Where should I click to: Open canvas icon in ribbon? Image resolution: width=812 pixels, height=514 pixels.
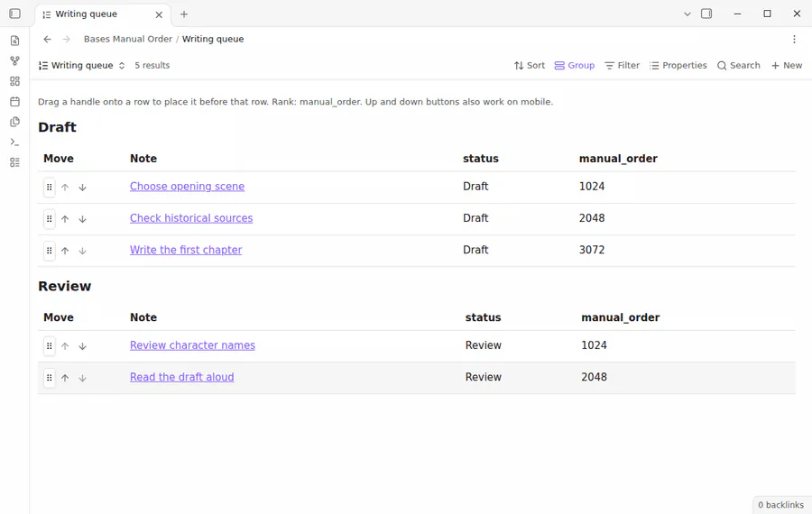tap(15, 81)
